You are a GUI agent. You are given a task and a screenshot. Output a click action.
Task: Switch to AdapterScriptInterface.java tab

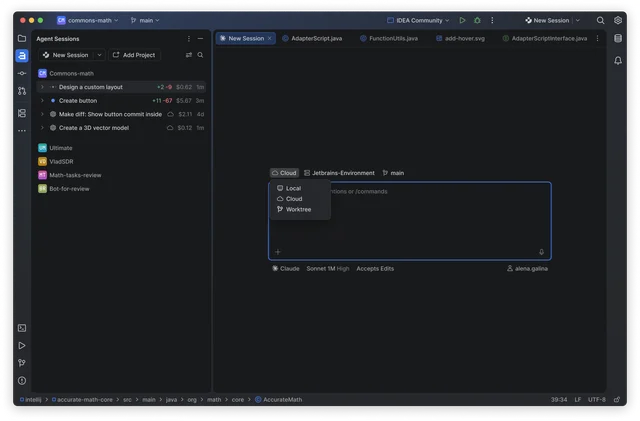(544, 38)
